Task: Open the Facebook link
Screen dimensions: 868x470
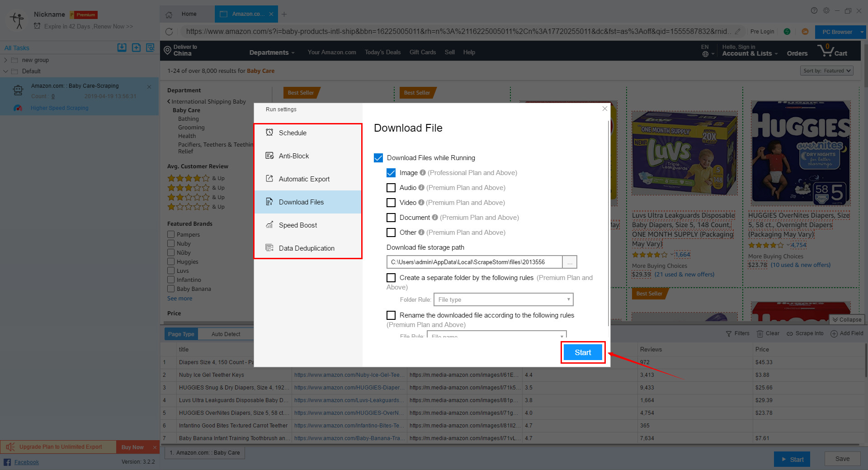Action: point(26,462)
